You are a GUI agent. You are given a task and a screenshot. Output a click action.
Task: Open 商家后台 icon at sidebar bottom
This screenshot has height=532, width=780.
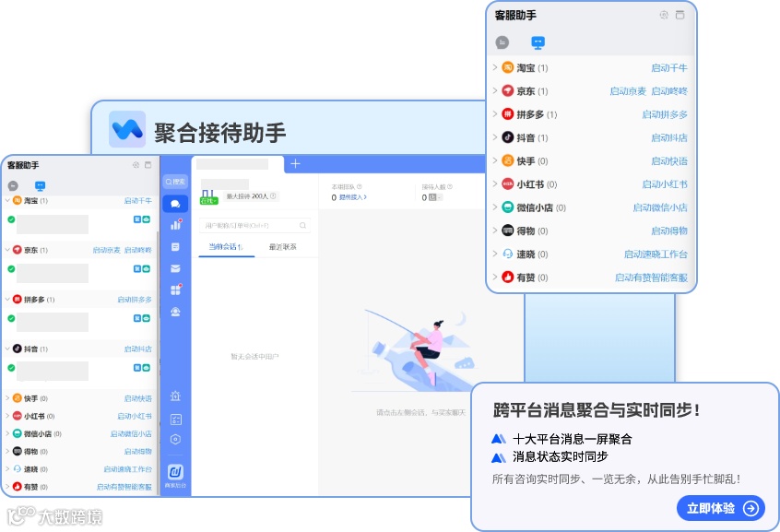click(x=175, y=474)
